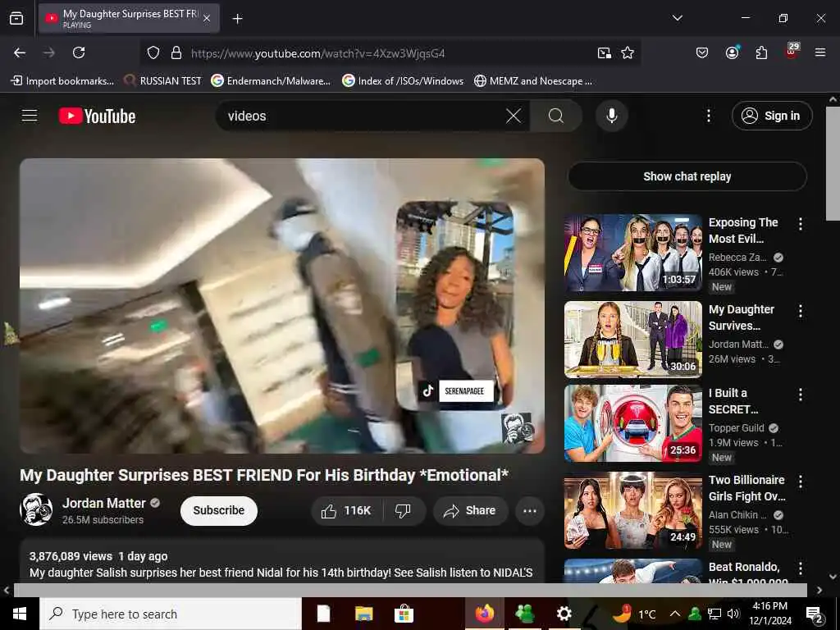The height and width of the screenshot is (630, 840).
Task: Open options menu for I Built a SECRET
Action: pos(801,395)
